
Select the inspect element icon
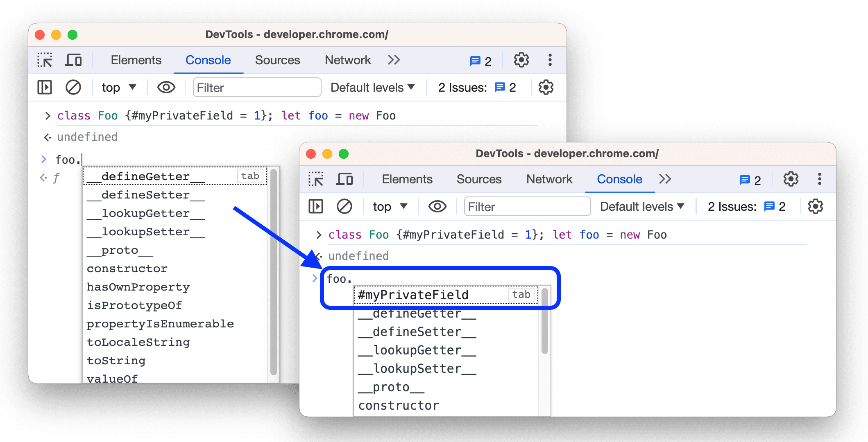pos(45,60)
